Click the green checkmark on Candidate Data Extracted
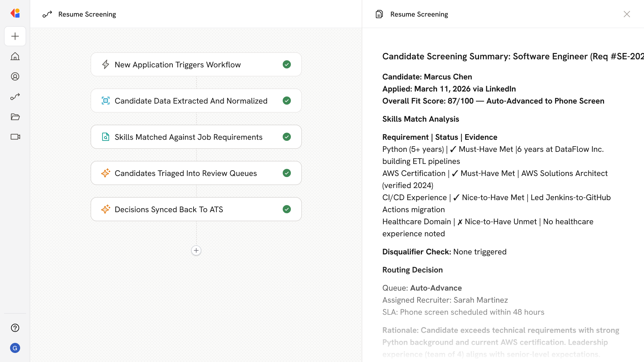The image size is (644, 362). pos(286,101)
